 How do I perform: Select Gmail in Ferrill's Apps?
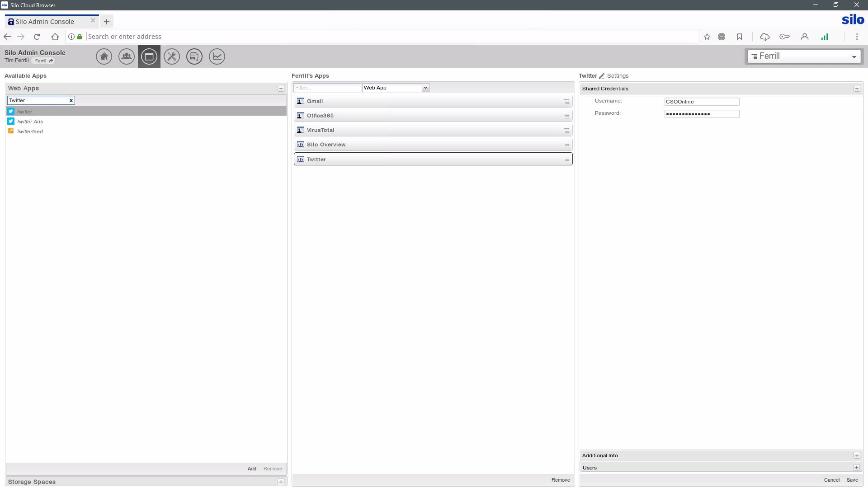433,101
